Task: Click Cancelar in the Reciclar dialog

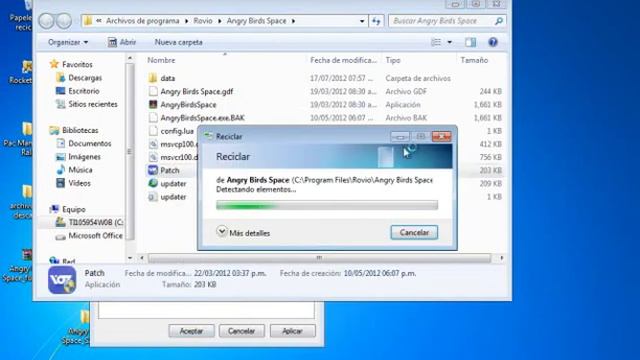Action: (414, 232)
